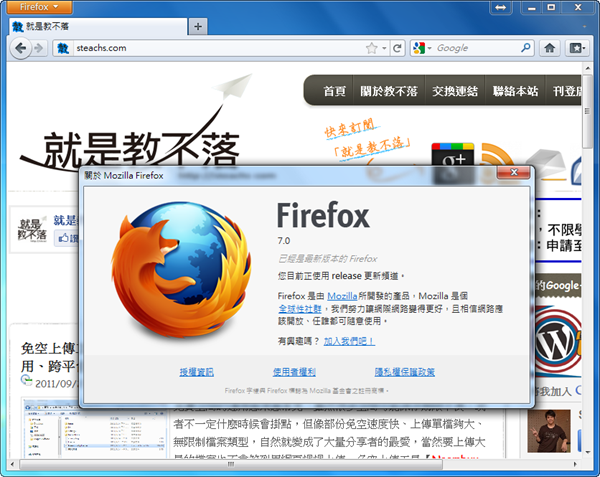Image resolution: width=600 pixels, height=477 pixels.
Task: Click the horizontal scrollbar thumb
Action: coord(231,464)
